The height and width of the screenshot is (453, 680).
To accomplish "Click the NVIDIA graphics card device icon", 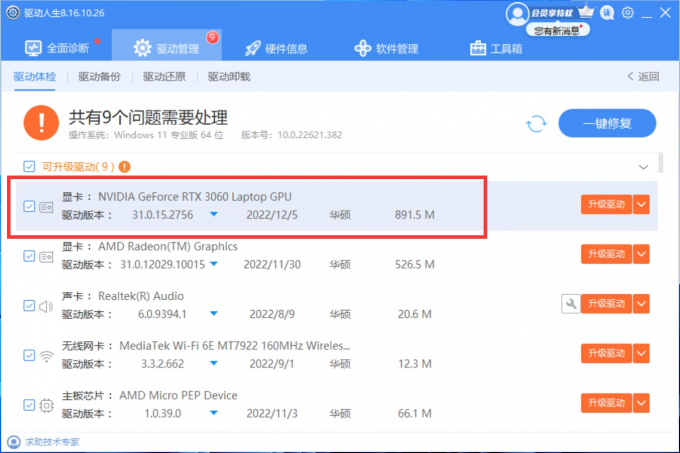I will [46, 207].
